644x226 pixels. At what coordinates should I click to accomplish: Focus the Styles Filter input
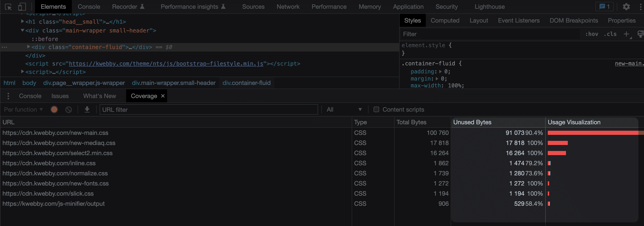(490, 34)
